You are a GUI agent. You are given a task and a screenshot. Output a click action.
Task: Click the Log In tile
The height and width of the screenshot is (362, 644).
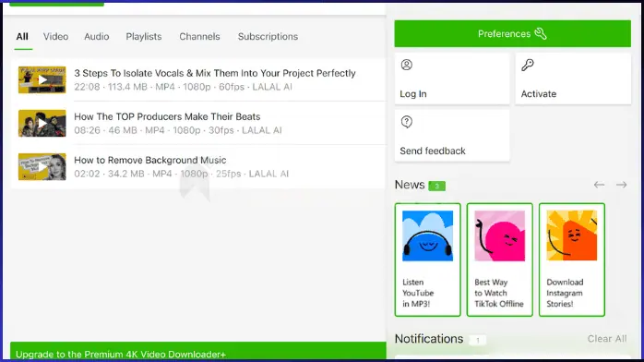click(452, 78)
